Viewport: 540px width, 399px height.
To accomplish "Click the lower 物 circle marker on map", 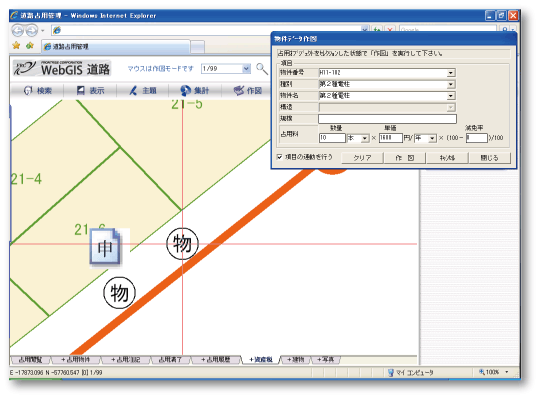I will pos(119,293).
